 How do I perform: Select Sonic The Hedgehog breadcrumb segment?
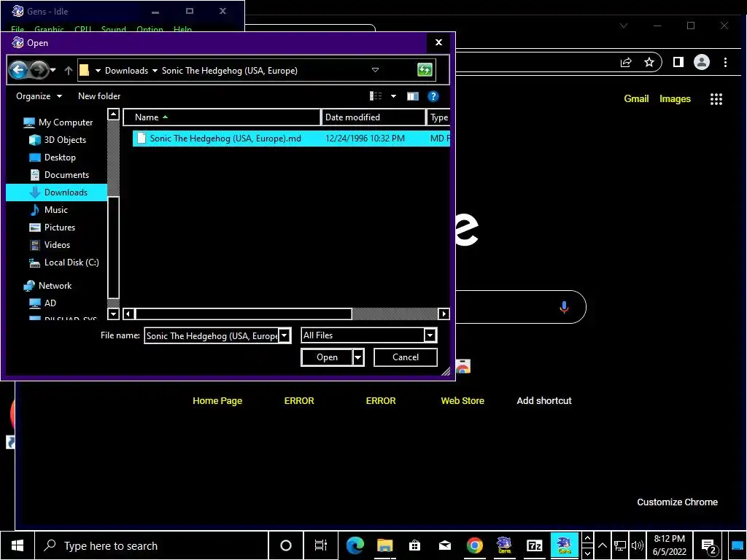[230, 71]
